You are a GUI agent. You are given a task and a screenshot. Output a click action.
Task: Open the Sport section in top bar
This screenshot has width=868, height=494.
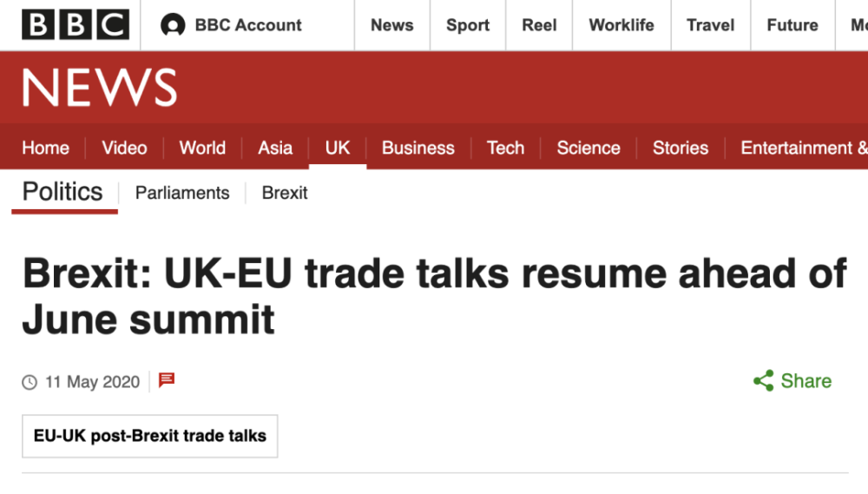(x=468, y=25)
